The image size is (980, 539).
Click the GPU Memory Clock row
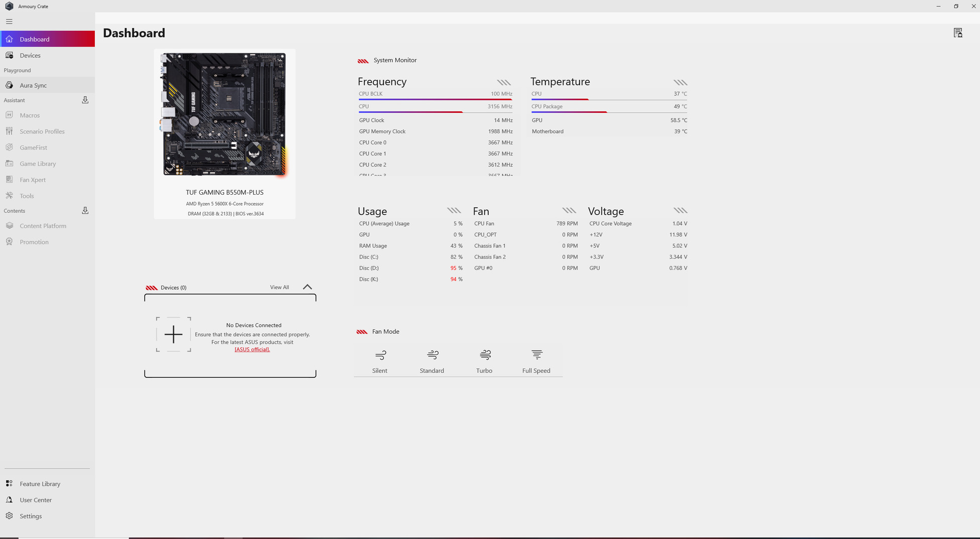click(x=436, y=131)
